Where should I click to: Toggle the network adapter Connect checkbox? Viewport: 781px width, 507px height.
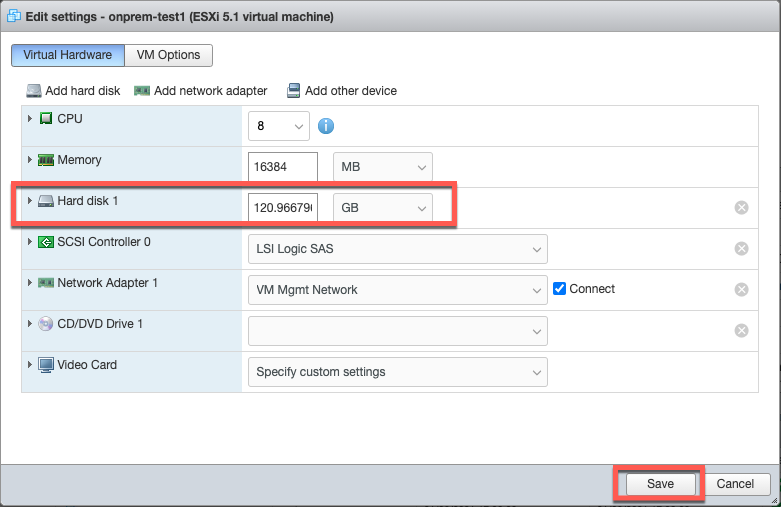[559, 289]
